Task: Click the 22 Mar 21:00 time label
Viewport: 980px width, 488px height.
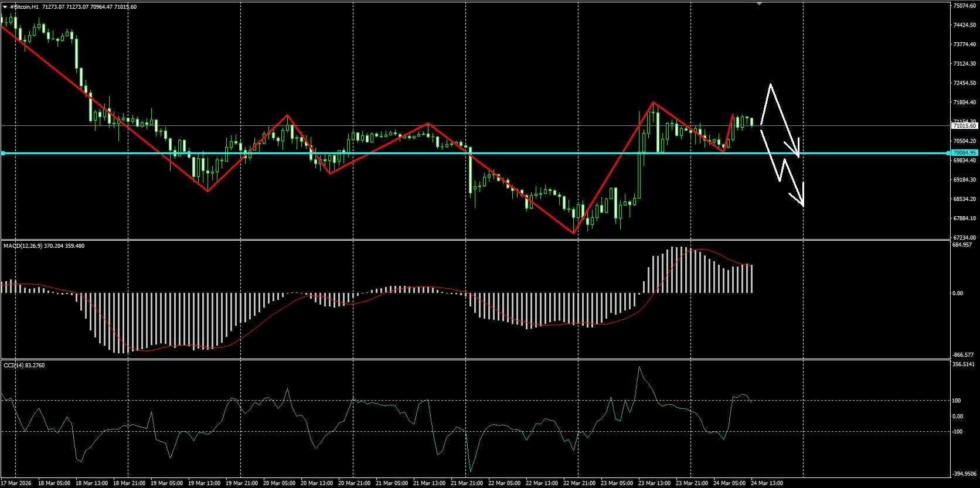Action: click(x=579, y=483)
